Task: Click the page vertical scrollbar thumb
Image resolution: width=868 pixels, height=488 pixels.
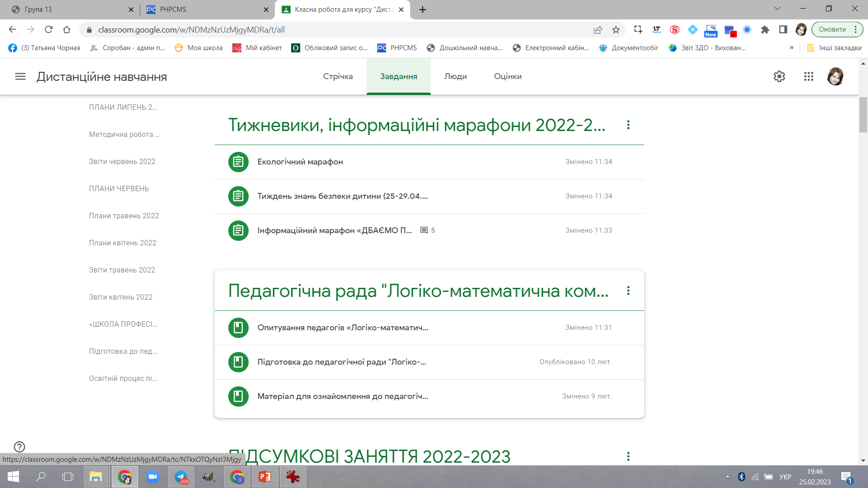Action: click(x=863, y=115)
